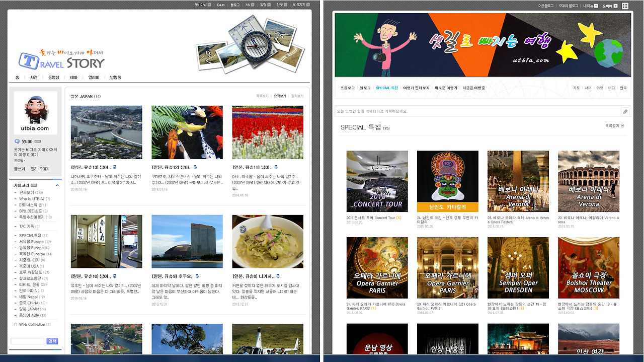Switch to 펼쳐보기 expanded view
The image size is (644, 362).
pyautogui.click(x=298, y=96)
